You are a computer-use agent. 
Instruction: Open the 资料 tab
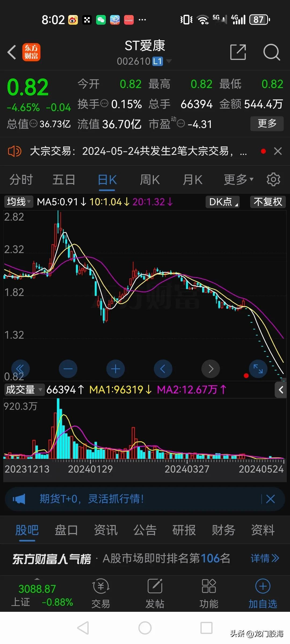(x=263, y=530)
